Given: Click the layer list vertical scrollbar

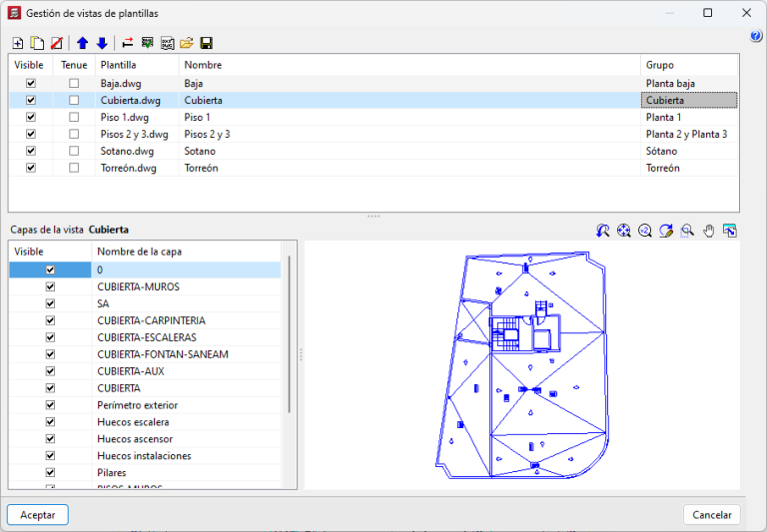Looking at the screenshot, I should [289, 334].
